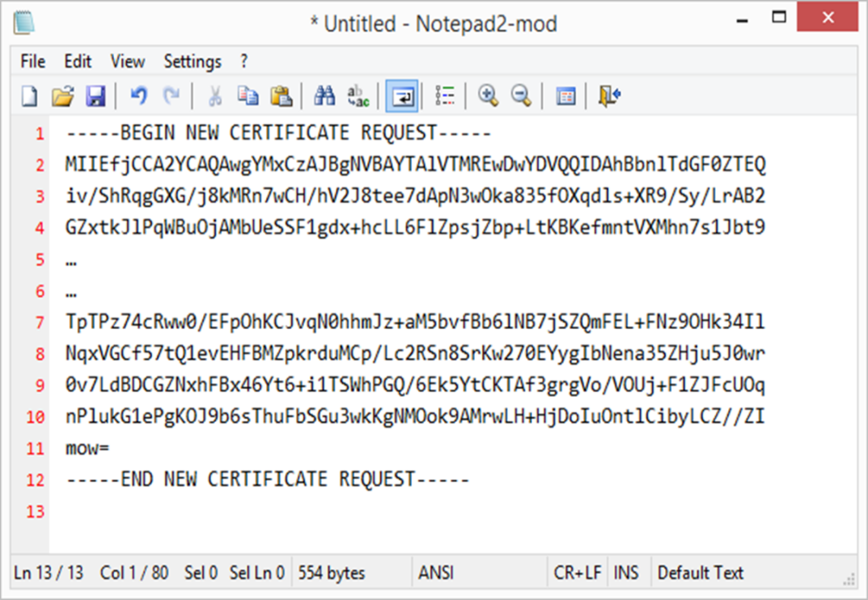868x600 pixels.
Task: Open the View menu
Action: point(127,61)
